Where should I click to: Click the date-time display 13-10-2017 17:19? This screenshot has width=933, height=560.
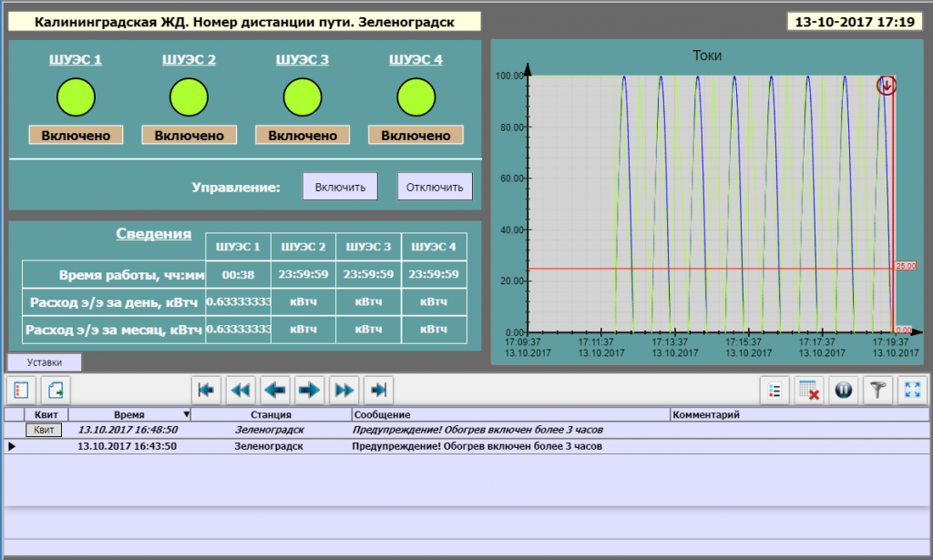[855, 22]
